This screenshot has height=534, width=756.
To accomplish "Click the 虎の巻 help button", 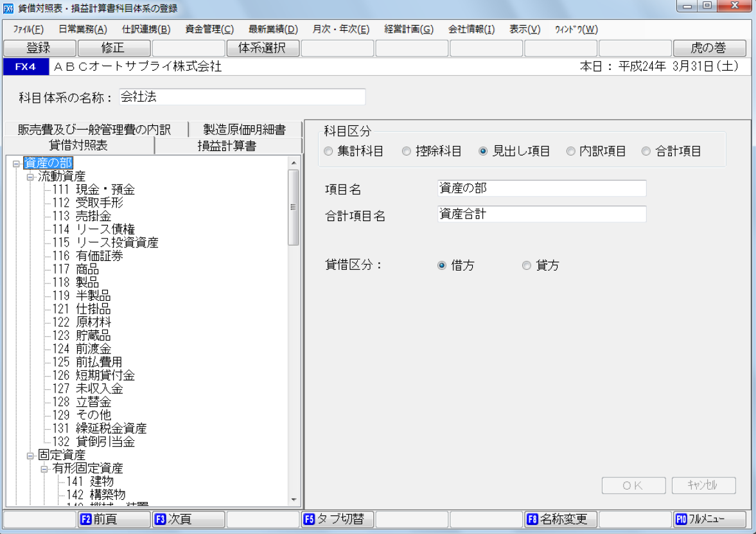I will (x=709, y=48).
